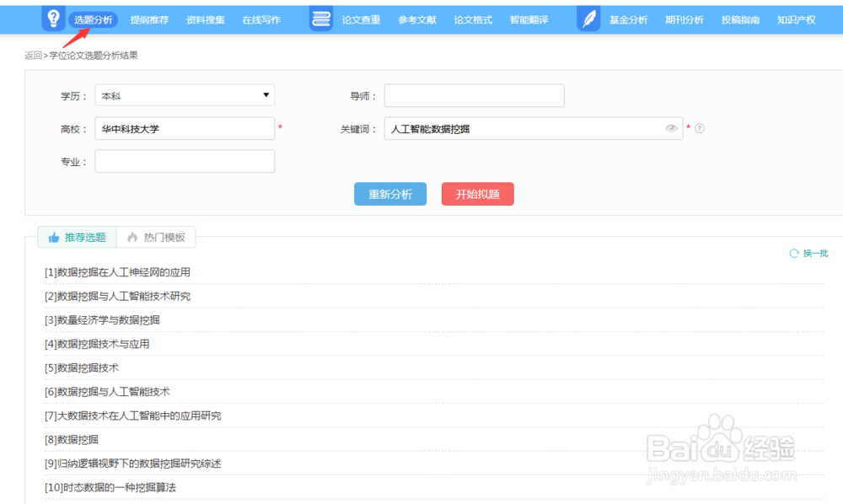The height and width of the screenshot is (504, 843).
Task: Select topic [5]数据挖掘技术
Action: pyautogui.click(x=82, y=368)
